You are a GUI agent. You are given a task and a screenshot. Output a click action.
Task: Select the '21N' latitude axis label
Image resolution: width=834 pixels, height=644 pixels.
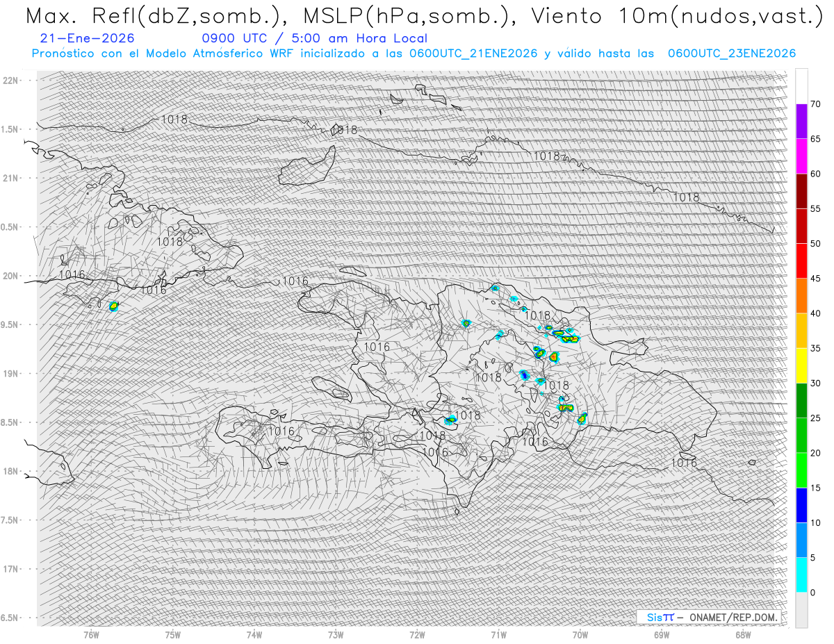point(11,178)
